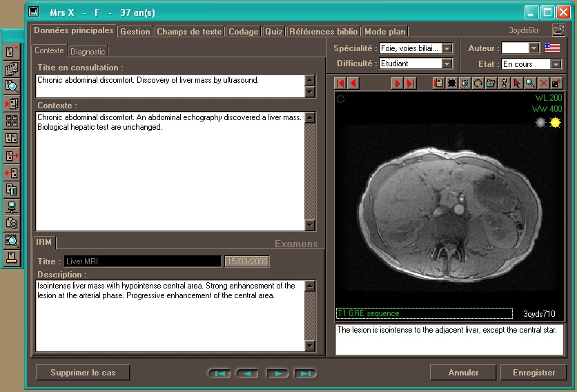The image size is (577, 392).
Task: Click the Annuler button
Action: click(463, 373)
